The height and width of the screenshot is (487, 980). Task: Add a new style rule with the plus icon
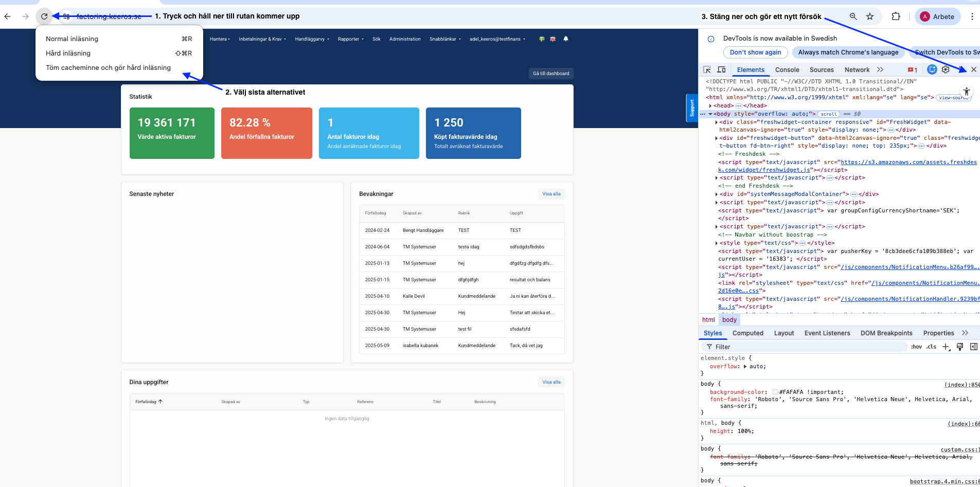tap(946, 347)
